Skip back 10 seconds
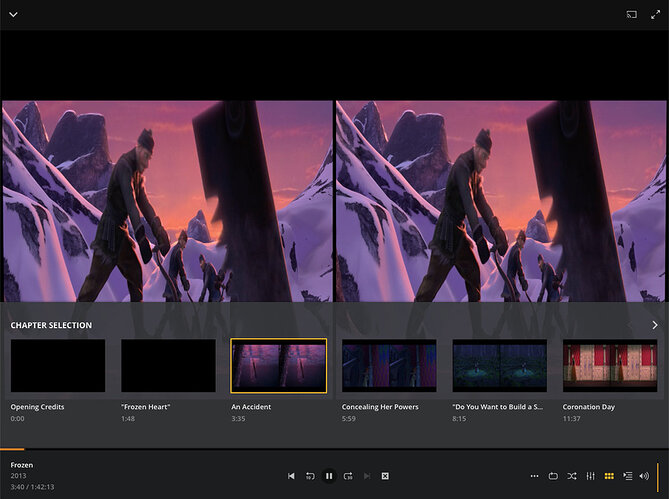The image size is (669, 499). click(x=310, y=476)
